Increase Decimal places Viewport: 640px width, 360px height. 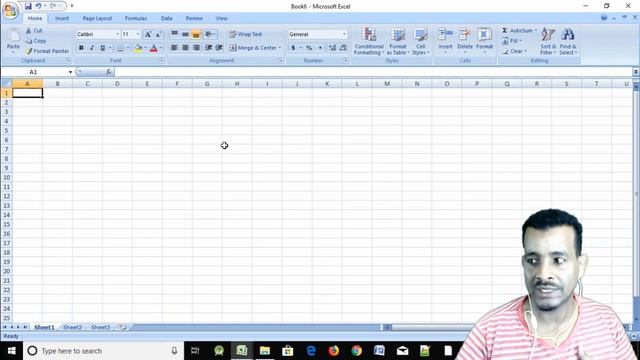coord(332,48)
